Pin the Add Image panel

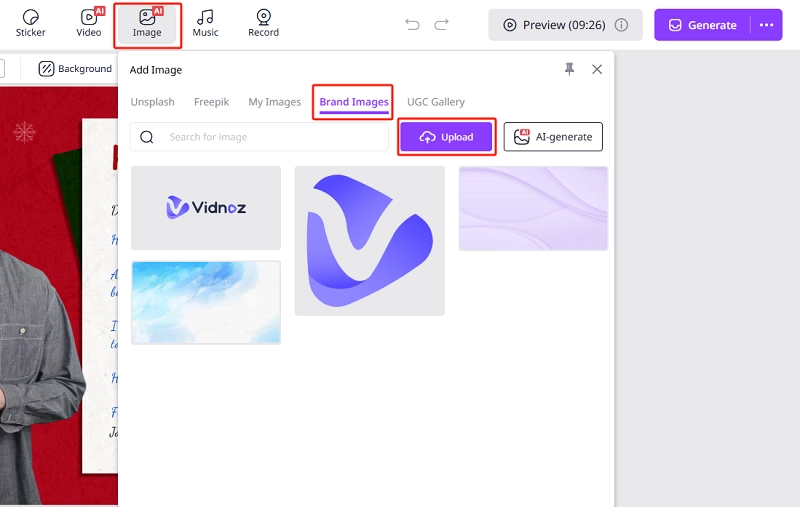tap(570, 69)
